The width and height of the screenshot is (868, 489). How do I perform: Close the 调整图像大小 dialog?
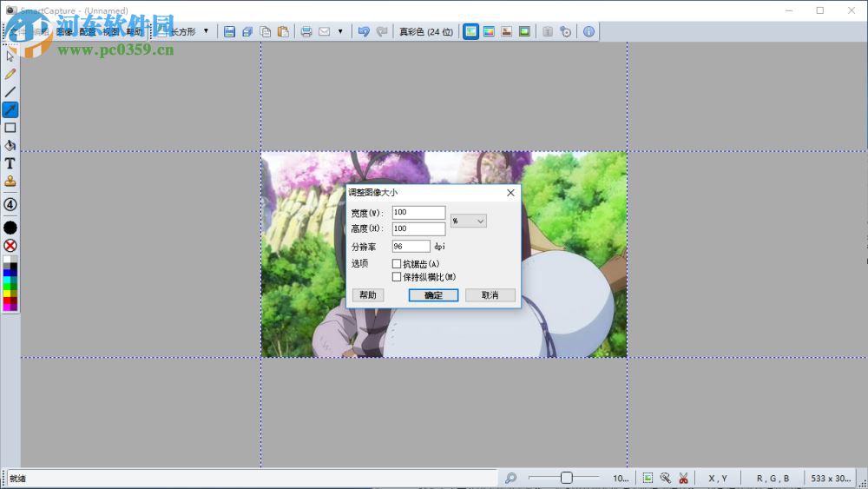510,193
